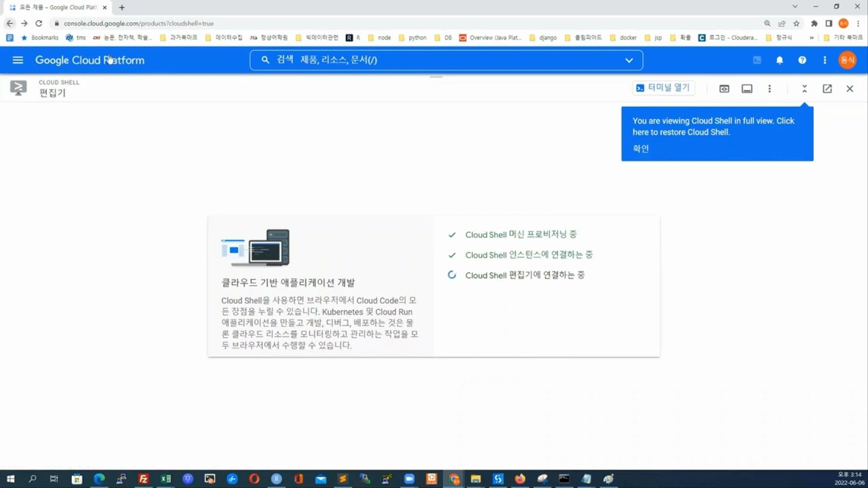Select the Google Cloud Platform browser tab

pyautogui.click(x=58, y=7)
